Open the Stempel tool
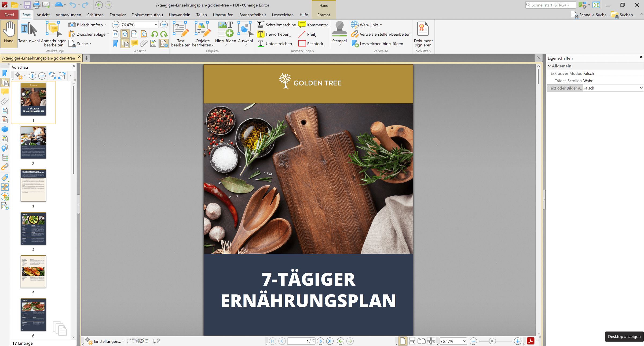 [339, 34]
